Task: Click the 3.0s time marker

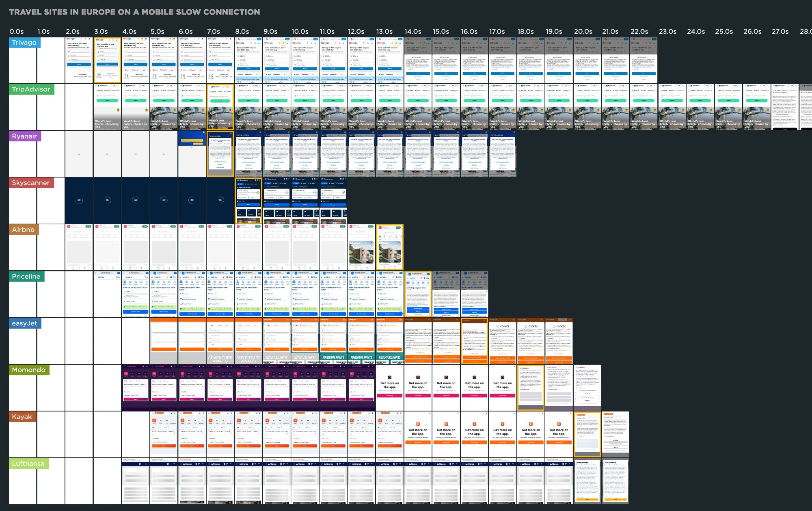Action: (x=101, y=31)
